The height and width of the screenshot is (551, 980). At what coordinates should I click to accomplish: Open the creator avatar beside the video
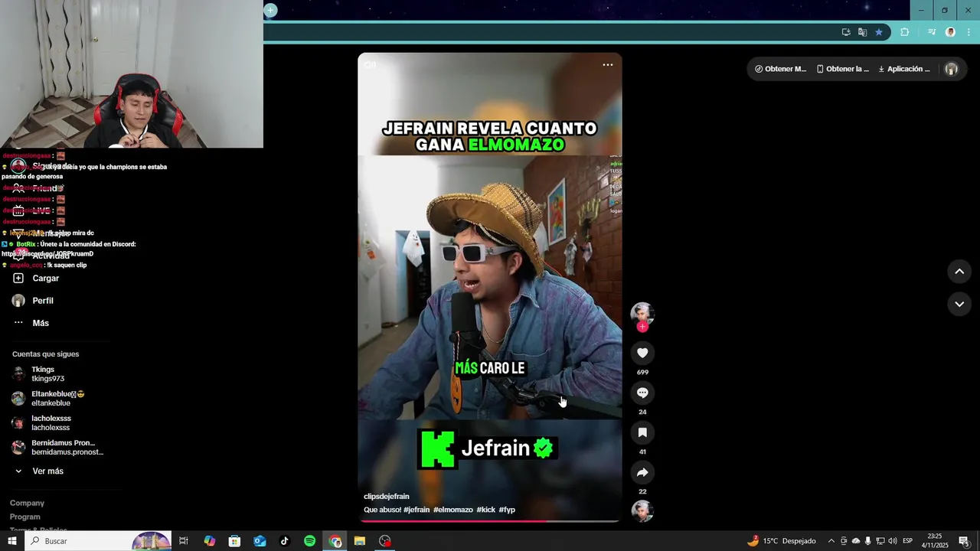642,313
